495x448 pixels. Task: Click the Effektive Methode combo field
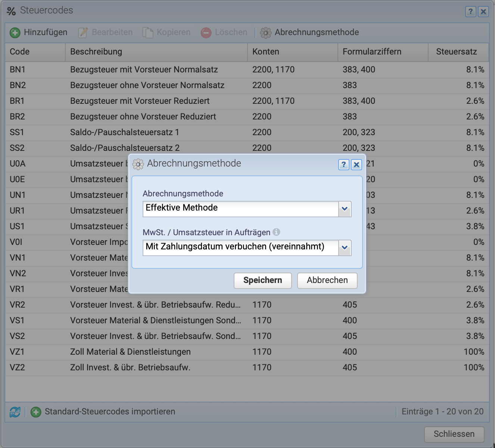[241, 209]
